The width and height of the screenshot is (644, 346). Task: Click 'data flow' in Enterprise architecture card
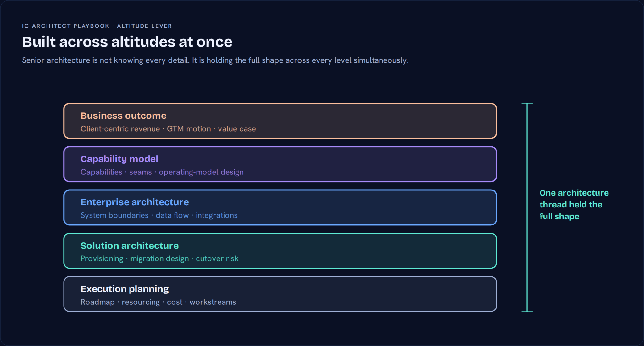[x=172, y=215]
